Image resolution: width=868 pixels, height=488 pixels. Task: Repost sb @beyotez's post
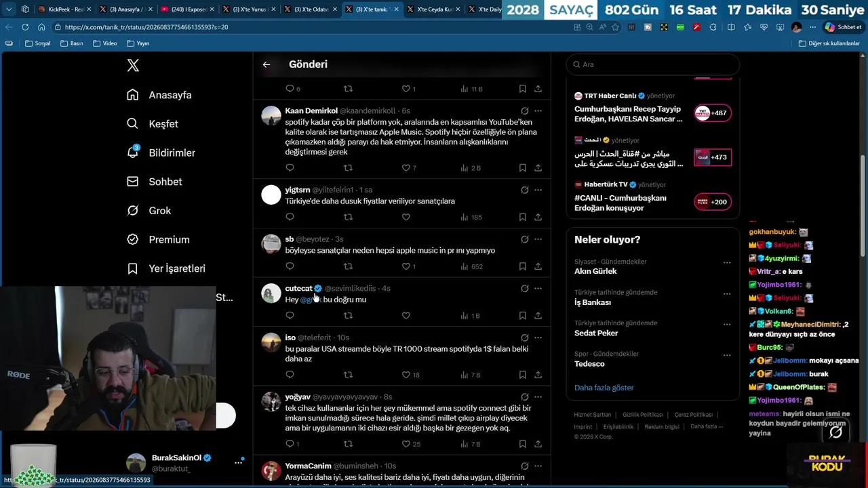pyautogui.click(x=348, y=266)
